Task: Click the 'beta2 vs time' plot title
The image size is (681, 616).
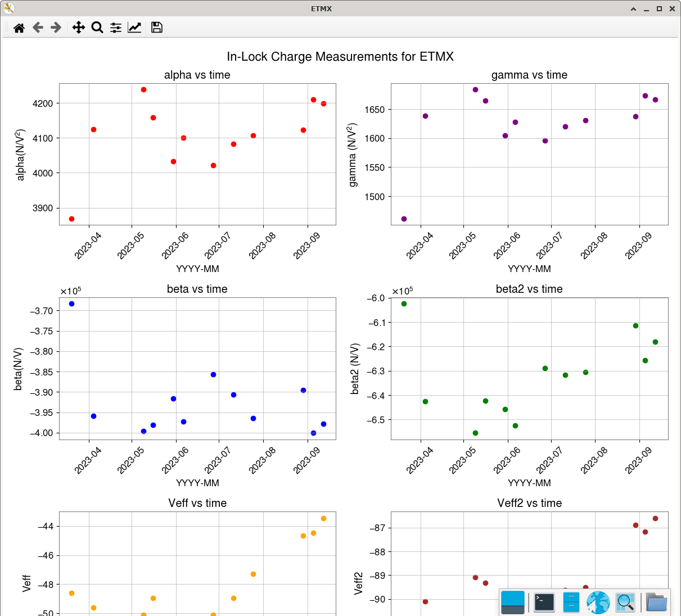Action: tap(529, 289)
